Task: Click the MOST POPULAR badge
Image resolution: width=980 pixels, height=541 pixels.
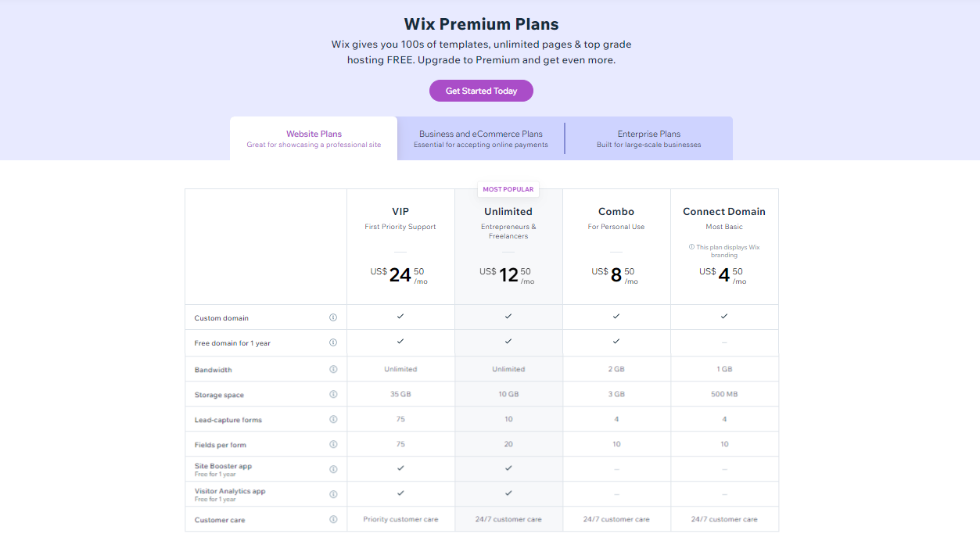Action: coord(508,189)
